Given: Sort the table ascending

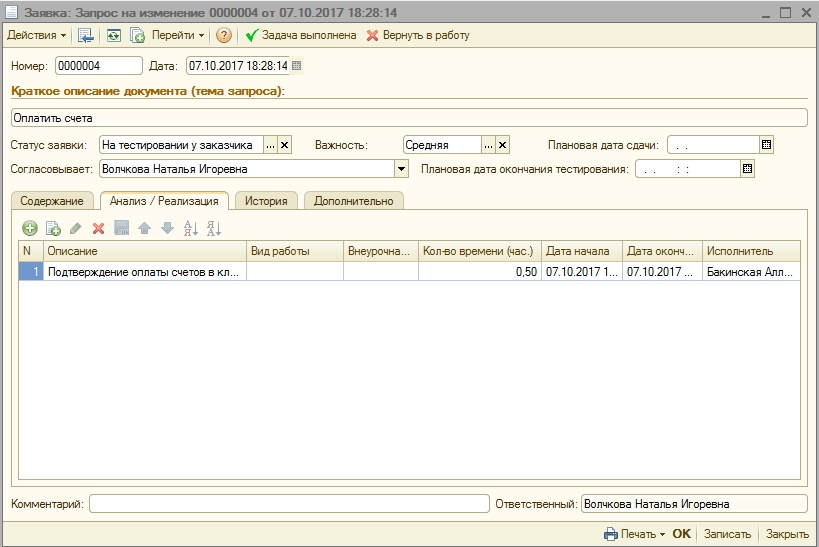Looking at the screenshot, I should (x=191, y=228).
